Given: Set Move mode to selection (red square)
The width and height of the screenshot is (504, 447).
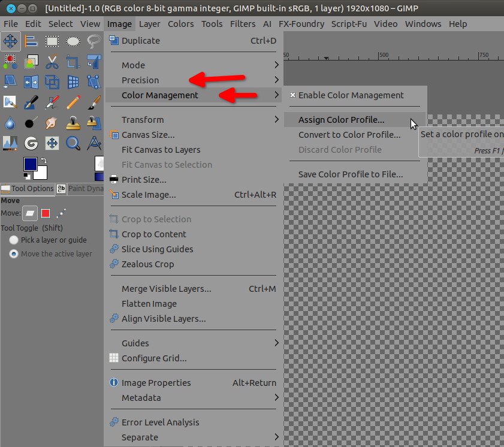Looking at the screenshot, I should (x=46, y=213).
